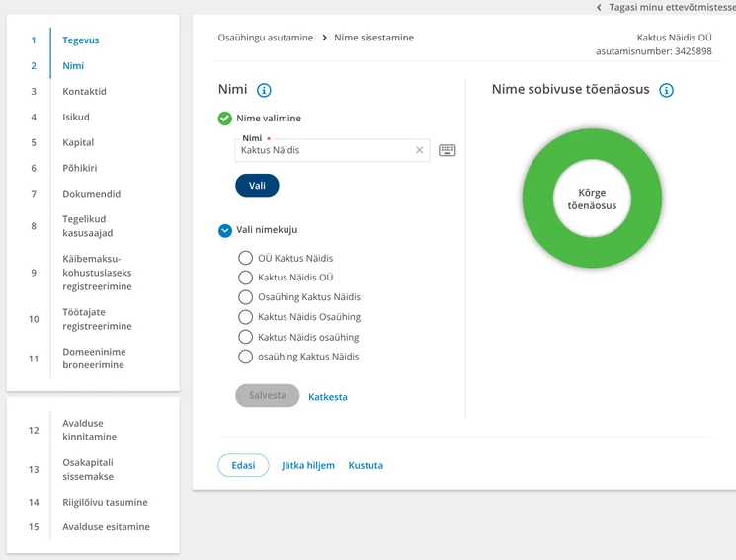This screenshot has height=560, width=736.
Task: Clear the Nimi field with X icon
Action: pyautogui.click(x=419, y=150)
